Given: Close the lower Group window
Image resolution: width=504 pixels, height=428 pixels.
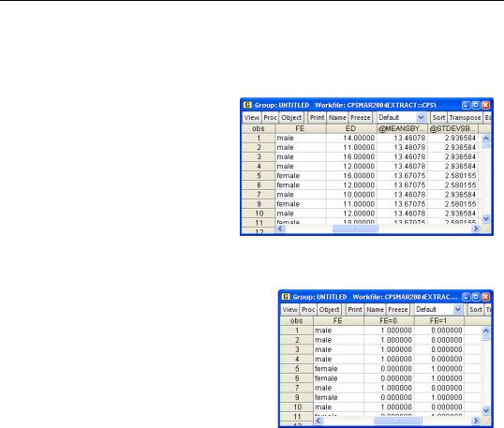Looking at the screenshot, I should (x=486, y=297).
